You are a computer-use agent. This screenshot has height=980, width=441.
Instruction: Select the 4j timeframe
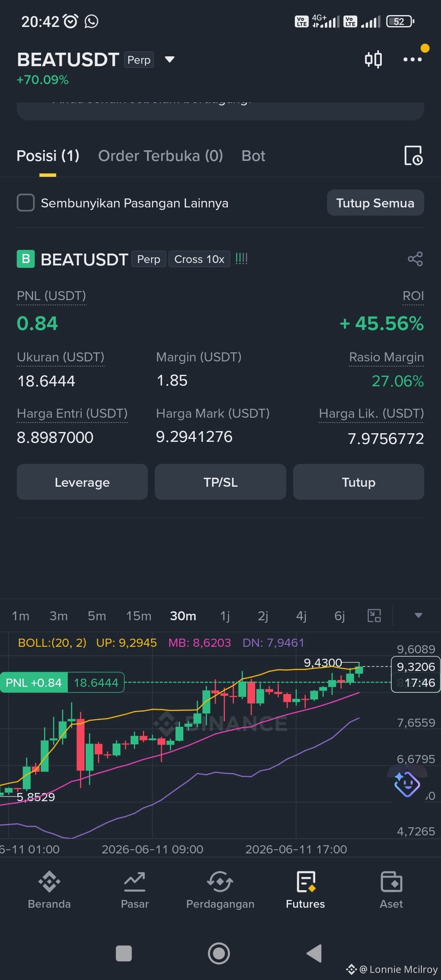pos(301,615)
